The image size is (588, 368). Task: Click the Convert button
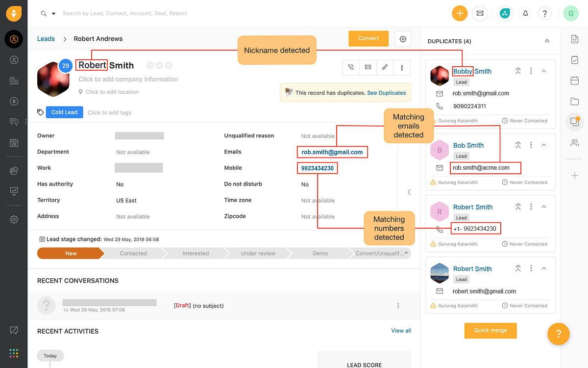(x=368, y=38)
